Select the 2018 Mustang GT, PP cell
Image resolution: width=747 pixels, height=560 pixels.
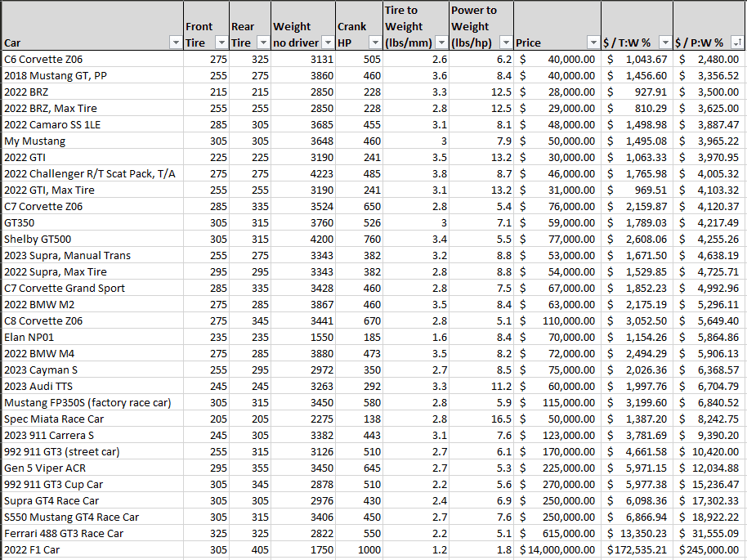[92, 75]
